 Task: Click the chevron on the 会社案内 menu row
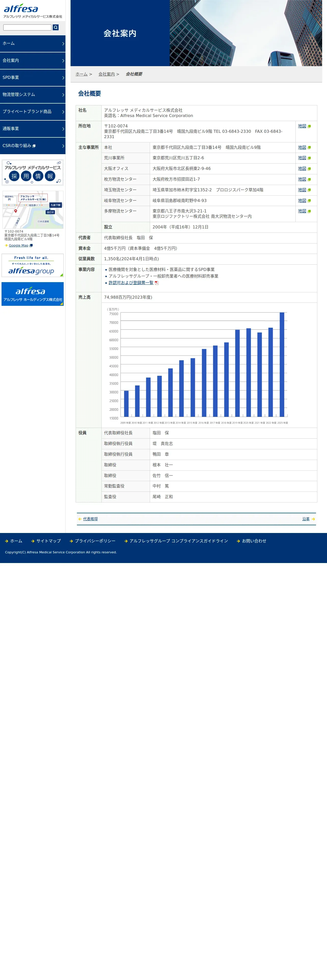tap(63, 61)
